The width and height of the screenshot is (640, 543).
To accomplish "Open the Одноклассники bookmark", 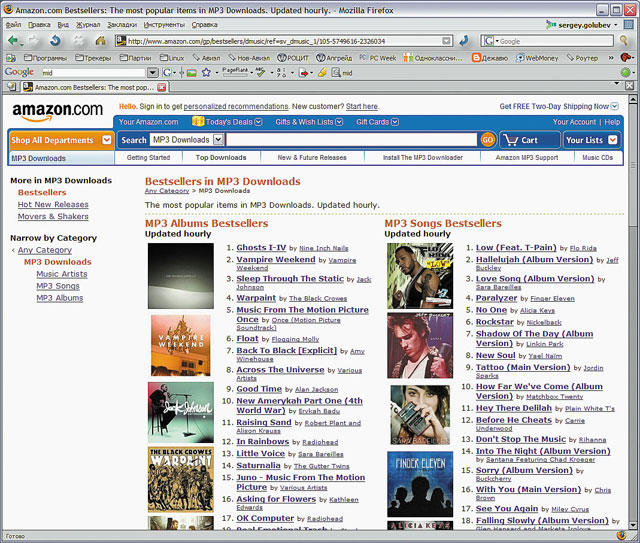I will click(433, 58).
